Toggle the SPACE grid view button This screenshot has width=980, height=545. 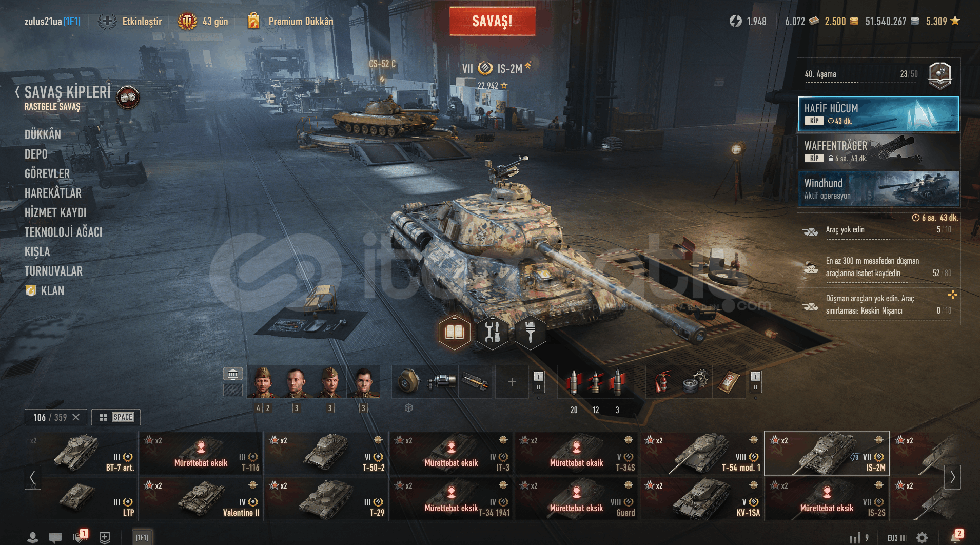pyautogui.click(x=116, y=417)
